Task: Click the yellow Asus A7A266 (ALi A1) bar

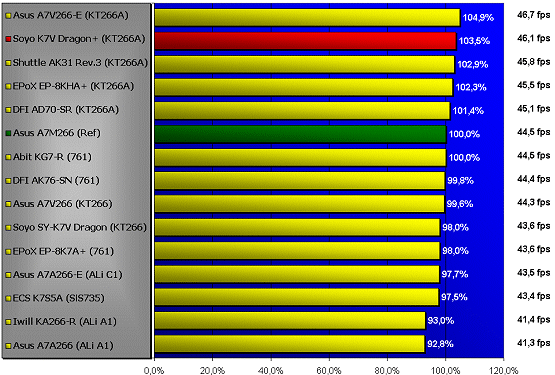Action: [x=290, y=344]
